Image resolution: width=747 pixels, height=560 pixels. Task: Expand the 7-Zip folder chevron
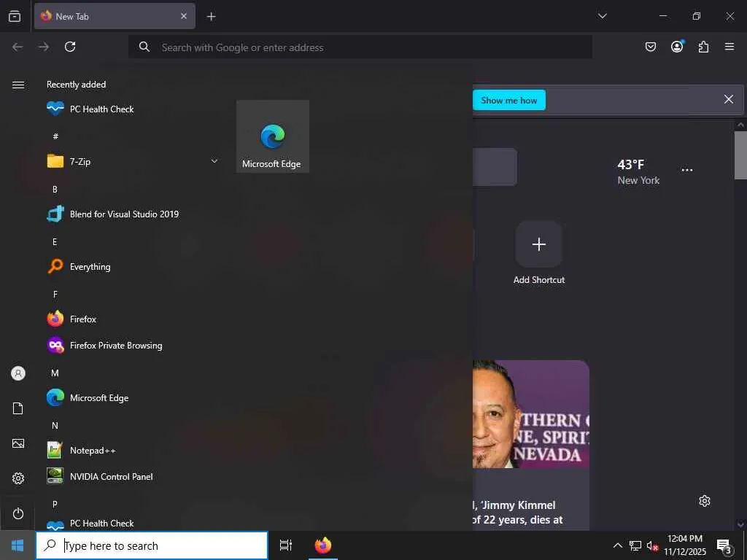coord(214,161)
